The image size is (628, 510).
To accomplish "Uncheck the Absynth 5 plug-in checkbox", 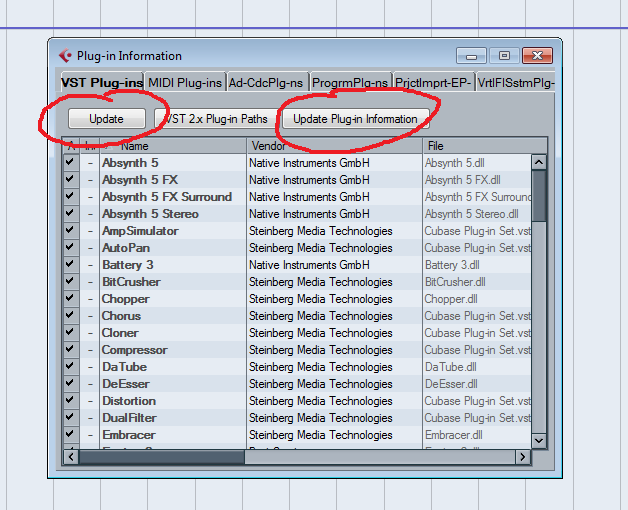I will (x=70, y=162).
